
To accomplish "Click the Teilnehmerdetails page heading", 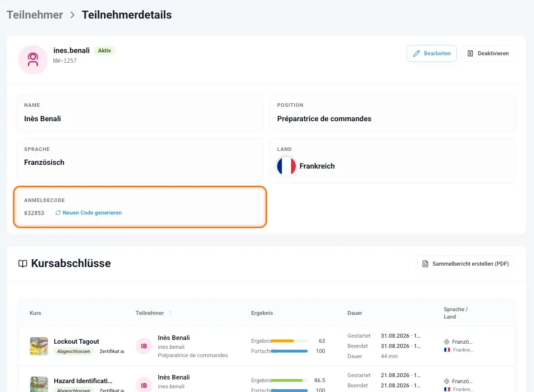I will pos(127,15).
